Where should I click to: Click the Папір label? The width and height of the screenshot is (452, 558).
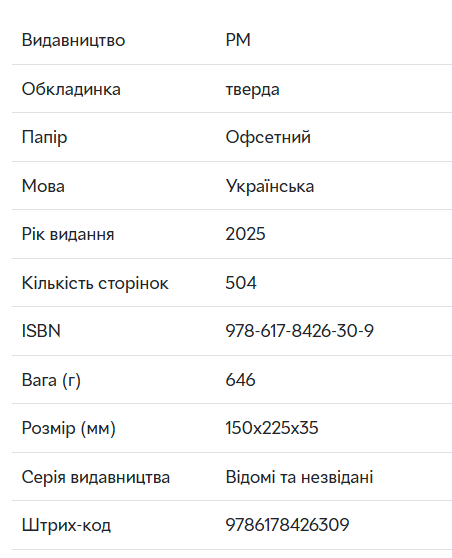(44, 137)
